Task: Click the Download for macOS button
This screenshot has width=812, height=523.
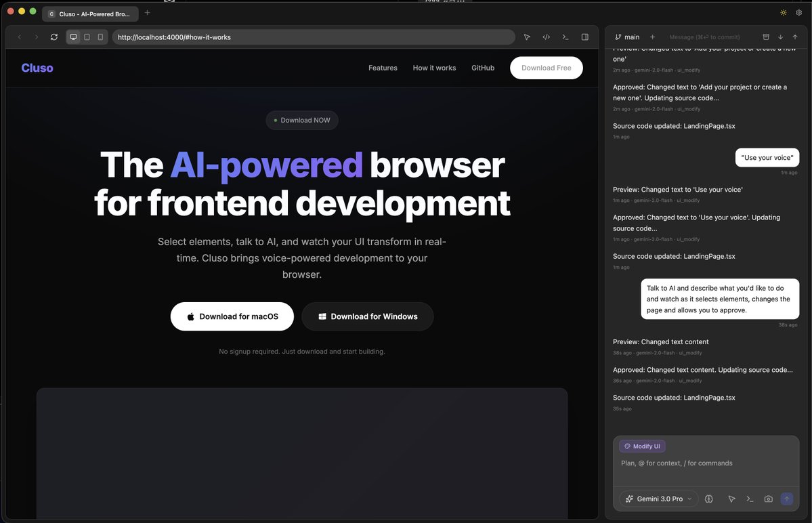Action: (x=232, y=316)
